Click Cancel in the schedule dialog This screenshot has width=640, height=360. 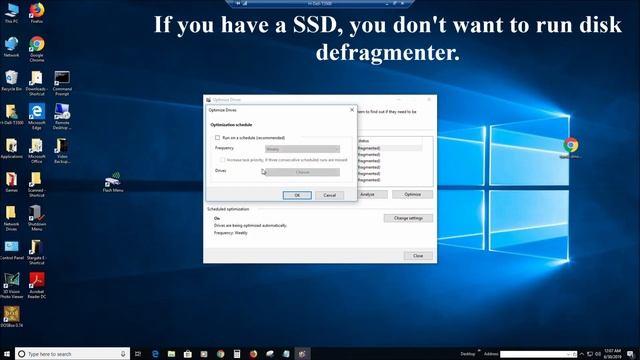coord(329,195)
